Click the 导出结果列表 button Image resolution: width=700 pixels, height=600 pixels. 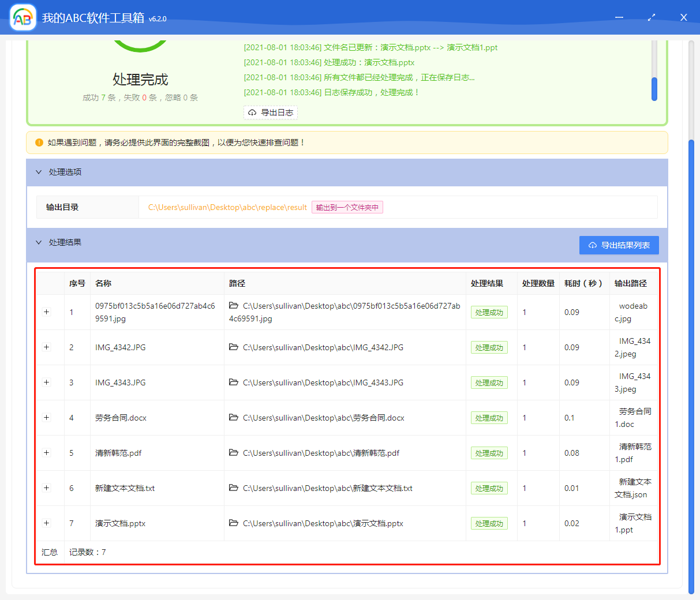(x=619, y=245)
